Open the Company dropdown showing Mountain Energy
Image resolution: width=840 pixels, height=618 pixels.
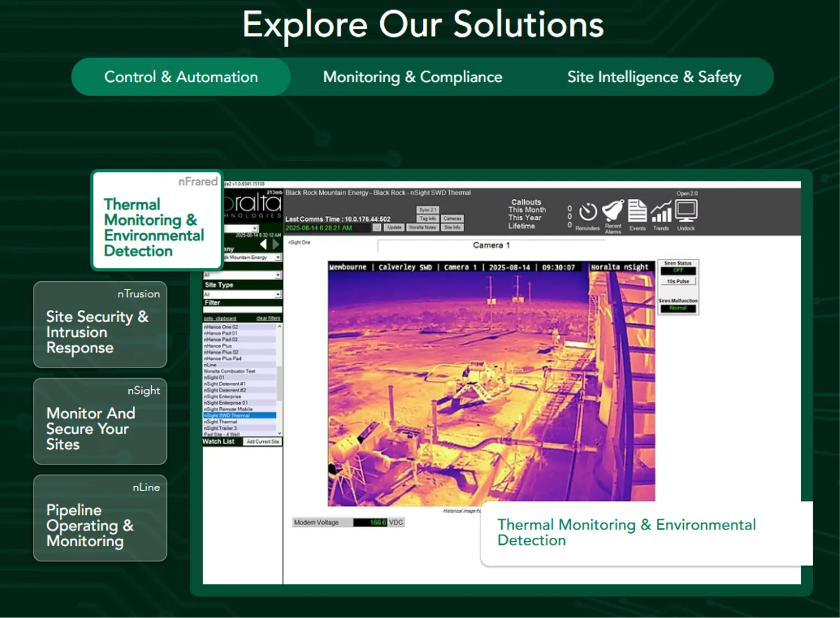pos(253,257)
